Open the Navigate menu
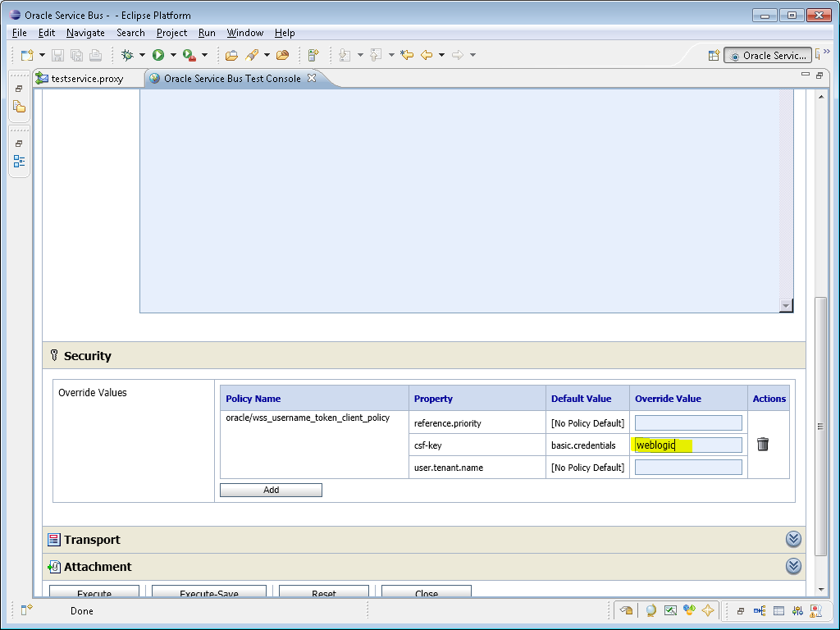Image resolution: width=840 pixels, height=630 pixels. point(85,33)
